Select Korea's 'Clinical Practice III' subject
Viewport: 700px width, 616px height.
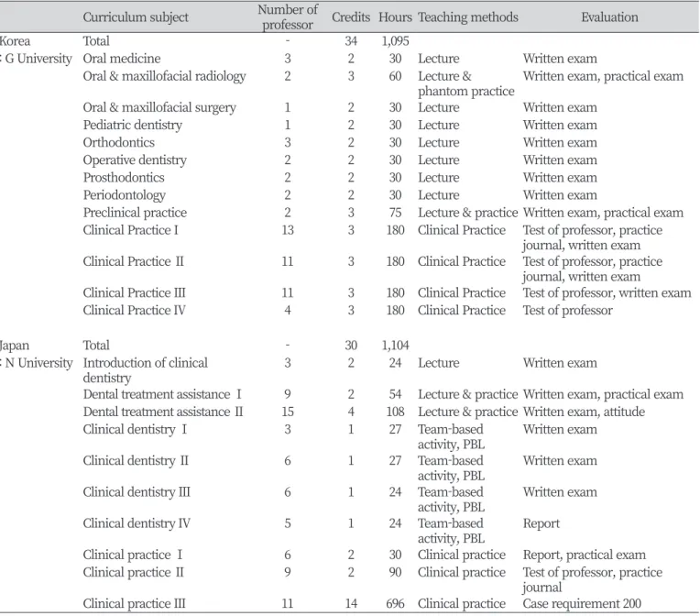click(x=134, y=292)
